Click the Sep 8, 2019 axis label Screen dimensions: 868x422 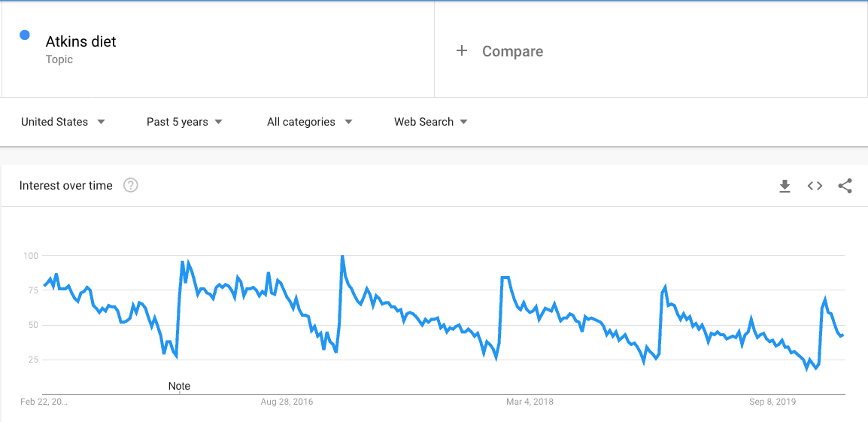(772, 402)
